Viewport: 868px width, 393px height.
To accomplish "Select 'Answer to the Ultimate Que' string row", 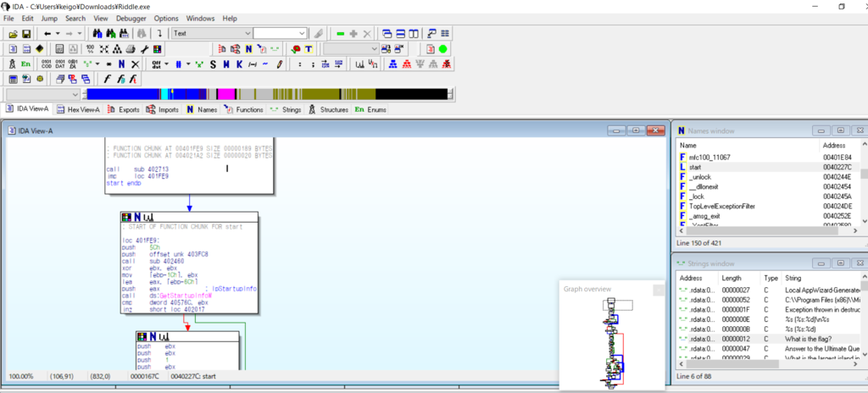I will [769, 349].
